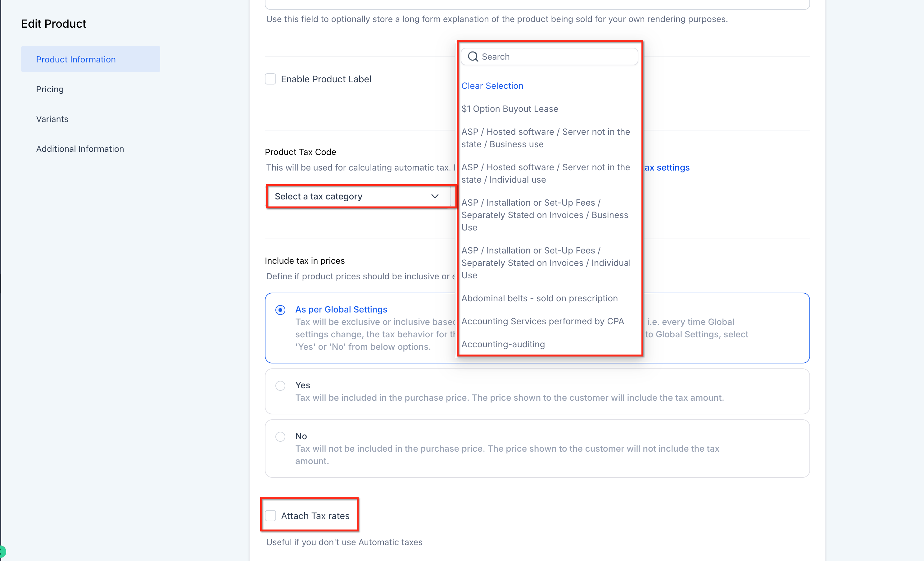Switch to Additional Information tab
924x561 pixels.
coord(80,149)
